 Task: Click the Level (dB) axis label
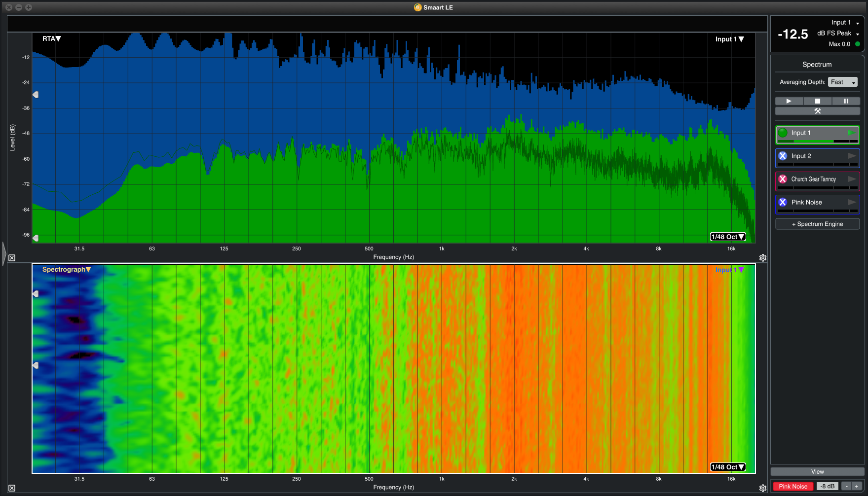(12, 137)
